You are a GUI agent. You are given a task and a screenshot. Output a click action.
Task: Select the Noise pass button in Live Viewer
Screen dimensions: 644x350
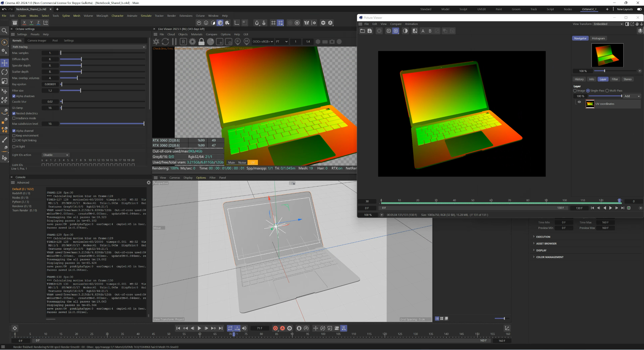coord(242,162)
